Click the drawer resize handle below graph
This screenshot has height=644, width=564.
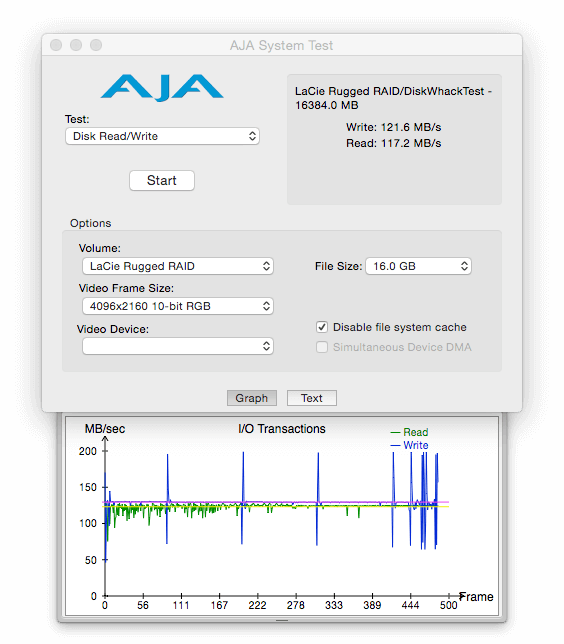point(282,620)
